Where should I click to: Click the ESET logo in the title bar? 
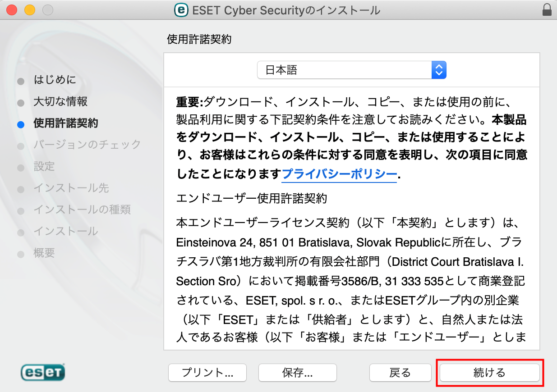coord(181,9)
